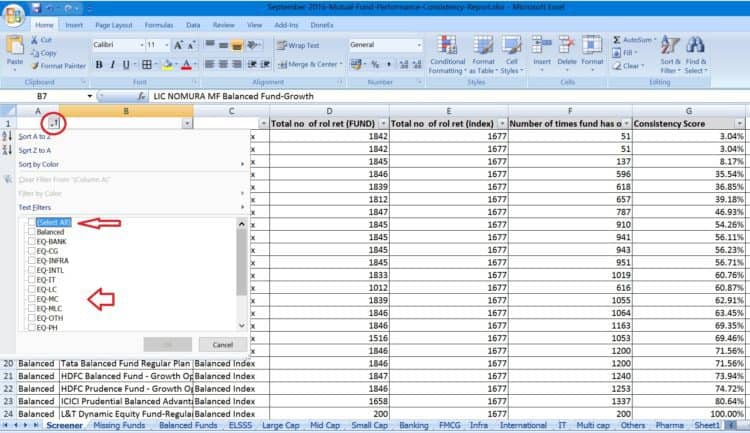Click the Percent Style icon
Image resolution: width=750 pixels, height=433 pixels.
pyautogui.click(x=375, y=64)
